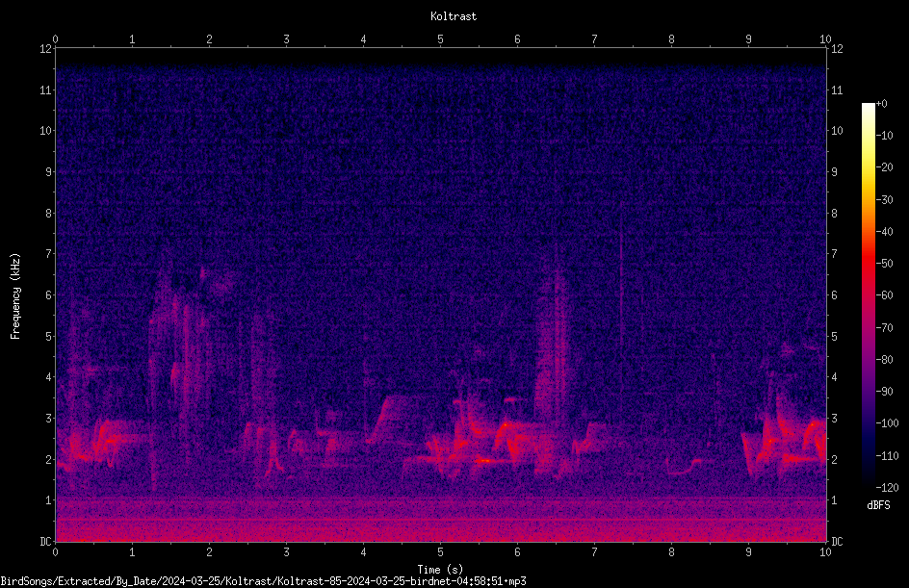
Task: Click the 6 kHz label on right axis
Action: tap(834, 294)
